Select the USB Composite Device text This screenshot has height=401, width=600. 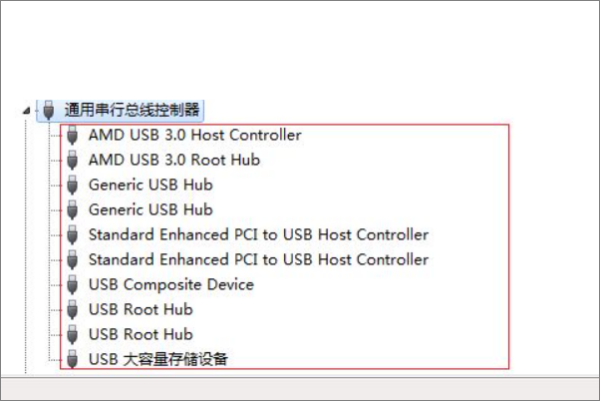pyautogui.click(x=171, y=284)
